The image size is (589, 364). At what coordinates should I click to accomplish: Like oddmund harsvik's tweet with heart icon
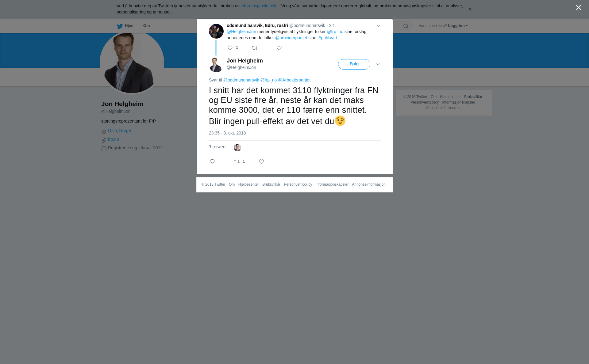(279, 48)
